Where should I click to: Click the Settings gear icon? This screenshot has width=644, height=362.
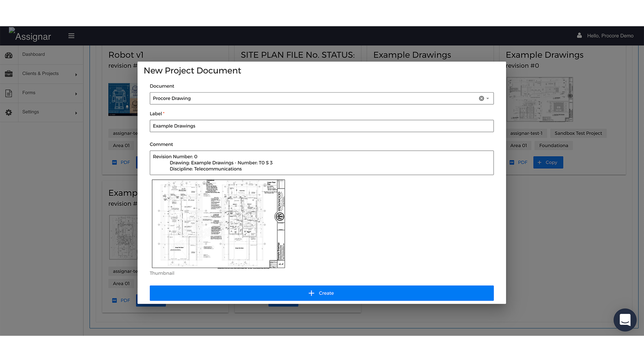pyautogui.click(x=9, y=112)
